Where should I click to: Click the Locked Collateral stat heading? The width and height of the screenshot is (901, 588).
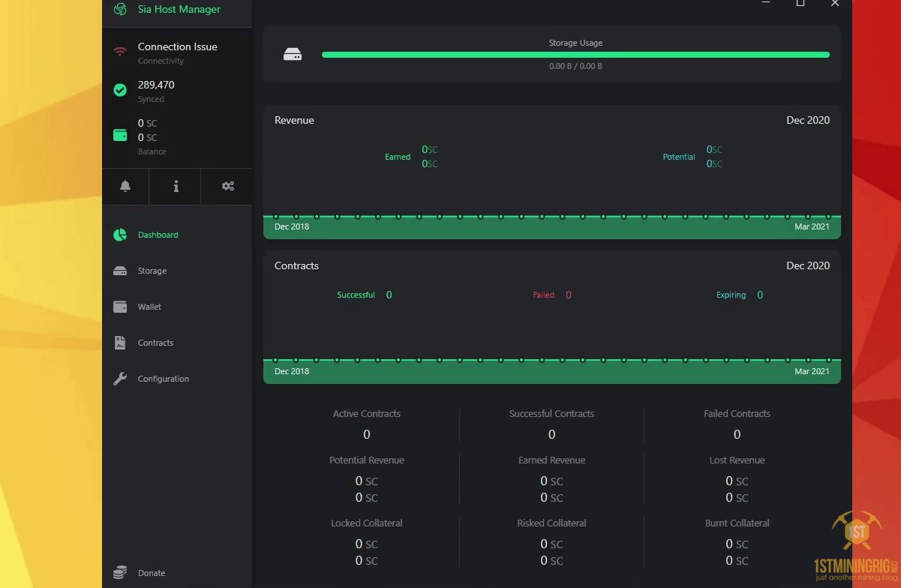(367, 523)
